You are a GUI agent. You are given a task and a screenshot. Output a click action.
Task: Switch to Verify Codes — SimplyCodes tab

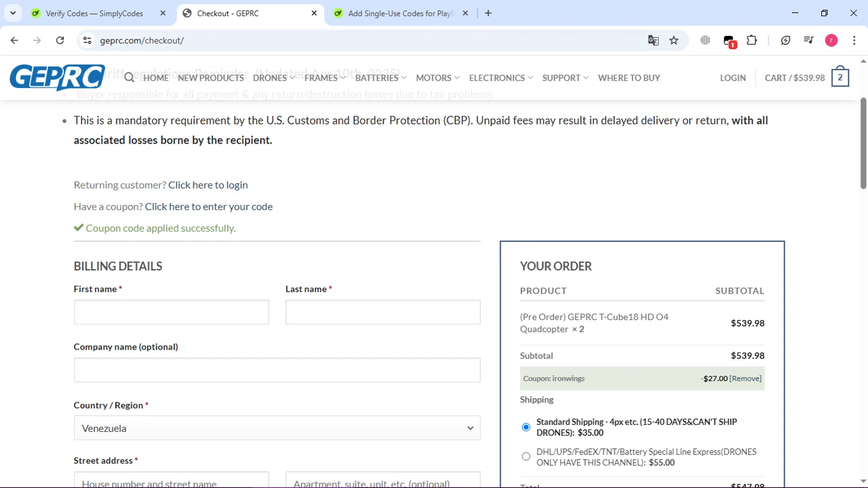pos(94,13)
